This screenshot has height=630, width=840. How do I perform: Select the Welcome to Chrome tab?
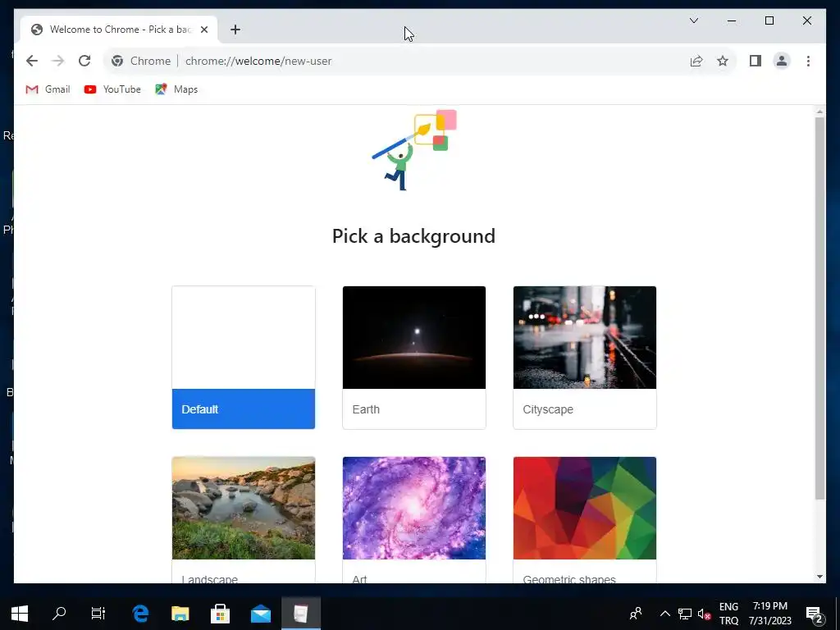click(x=119, y=30)
